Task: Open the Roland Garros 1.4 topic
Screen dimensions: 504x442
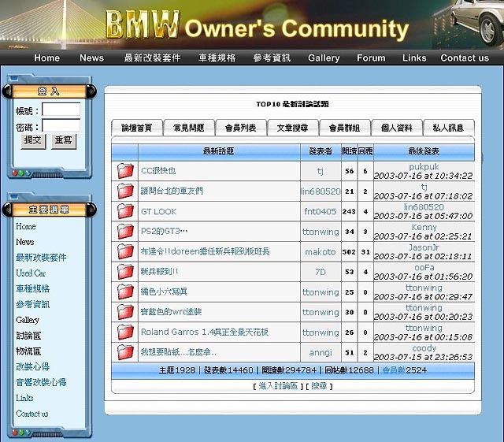Action: tap(205, 332)
